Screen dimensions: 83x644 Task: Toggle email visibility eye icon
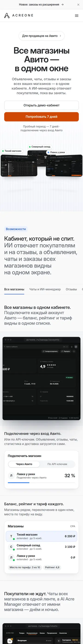pyautogui.click(x=32, y=401)
